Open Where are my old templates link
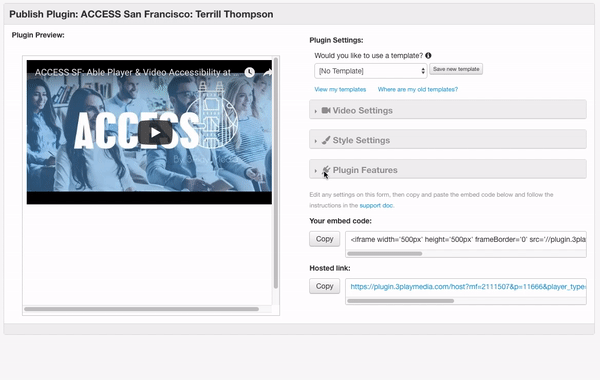The height and width of the screenshot is (380, 600). 417,89
